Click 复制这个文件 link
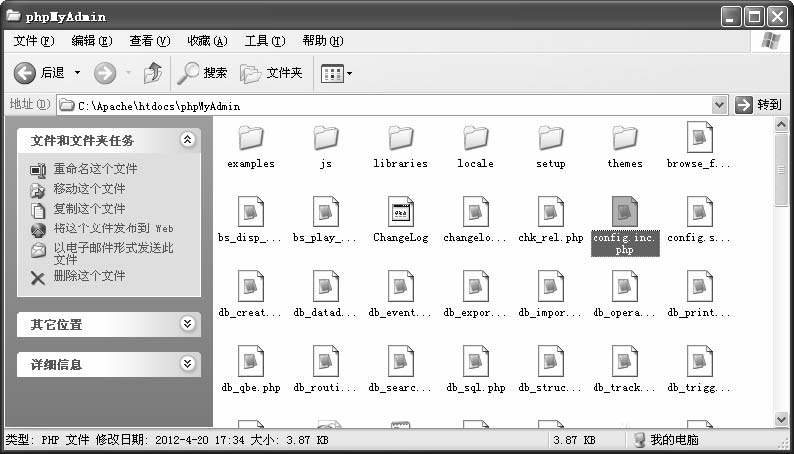The width and height of the screenshot is (794, 454). 89,209
